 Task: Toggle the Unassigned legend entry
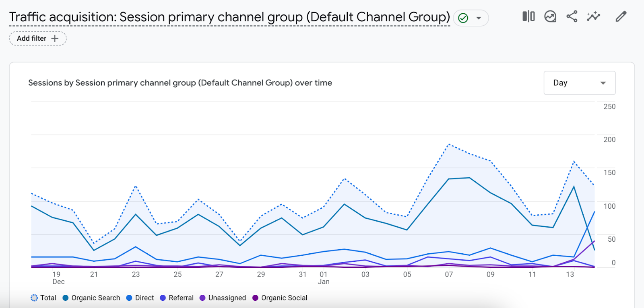click(x=223, y=298)
